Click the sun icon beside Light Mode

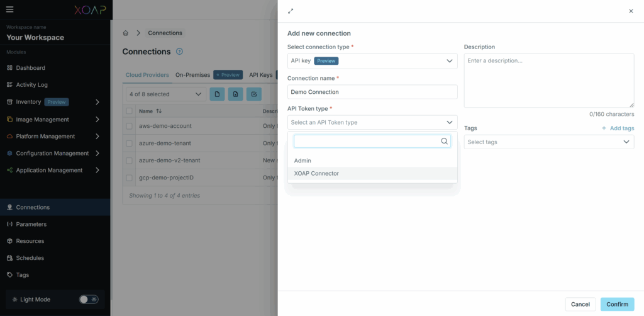click(15, 300)
